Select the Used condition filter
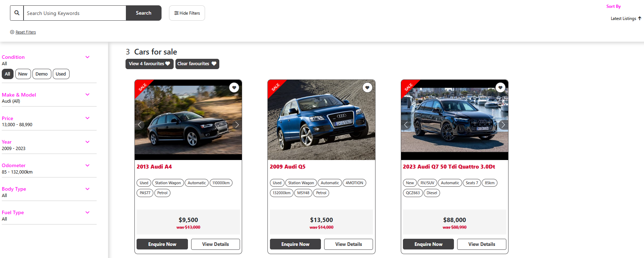The image size is (644, 258). point(61,74)
